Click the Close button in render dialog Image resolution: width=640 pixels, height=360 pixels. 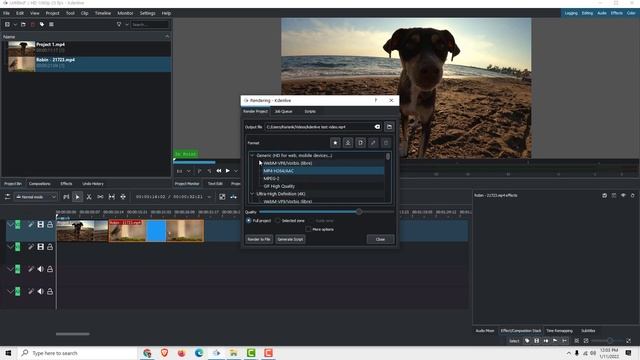(x=380, y=239)
